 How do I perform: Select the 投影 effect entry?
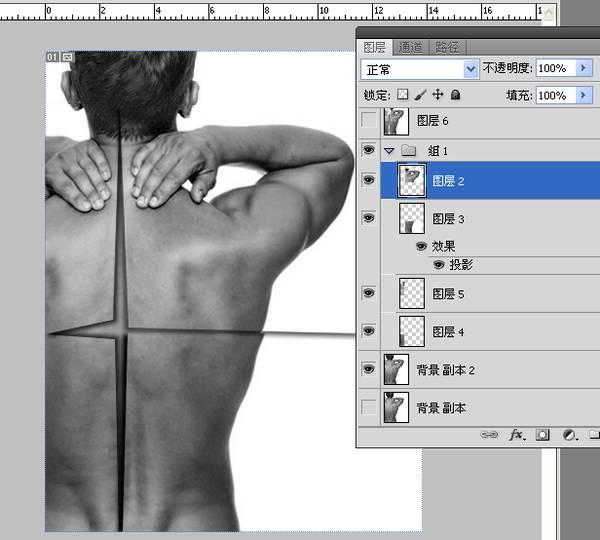pyautogui.click(x=461, y=264)
